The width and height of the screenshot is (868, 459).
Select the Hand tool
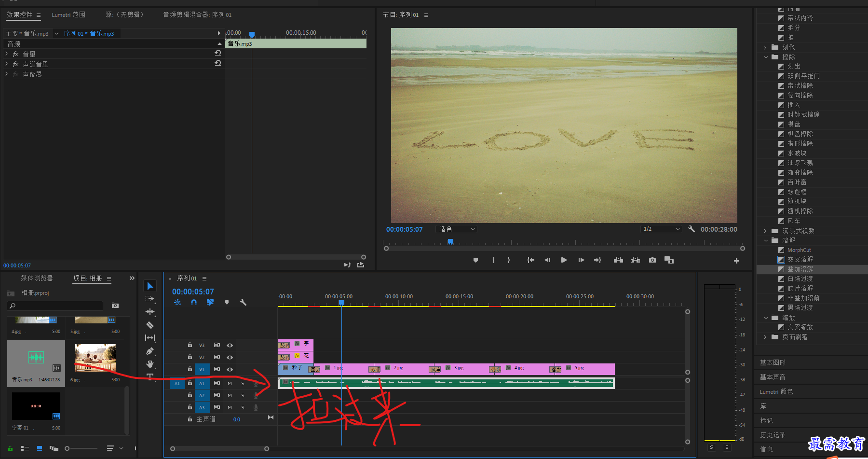pyautogui.click(x=150, y=363)
